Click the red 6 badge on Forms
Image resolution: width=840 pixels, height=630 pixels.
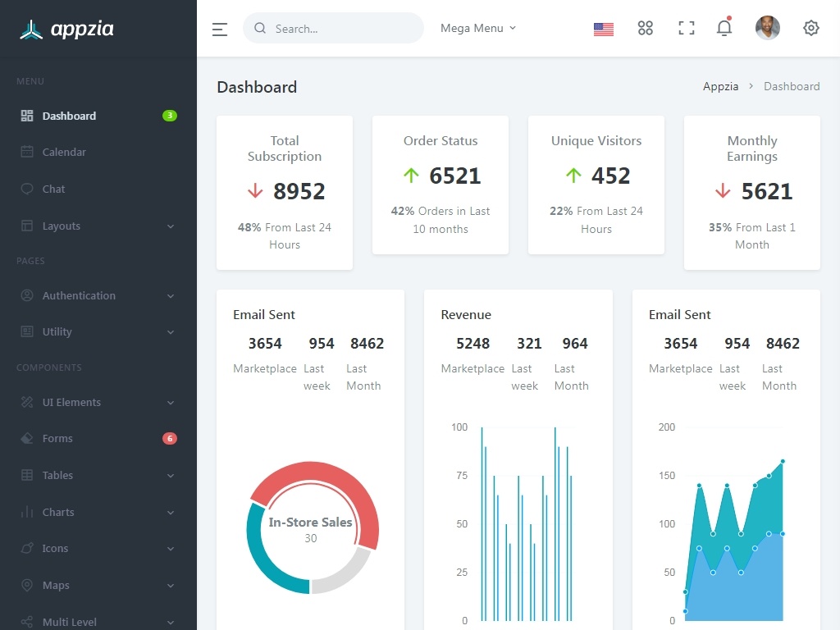[x=170, y=438]
